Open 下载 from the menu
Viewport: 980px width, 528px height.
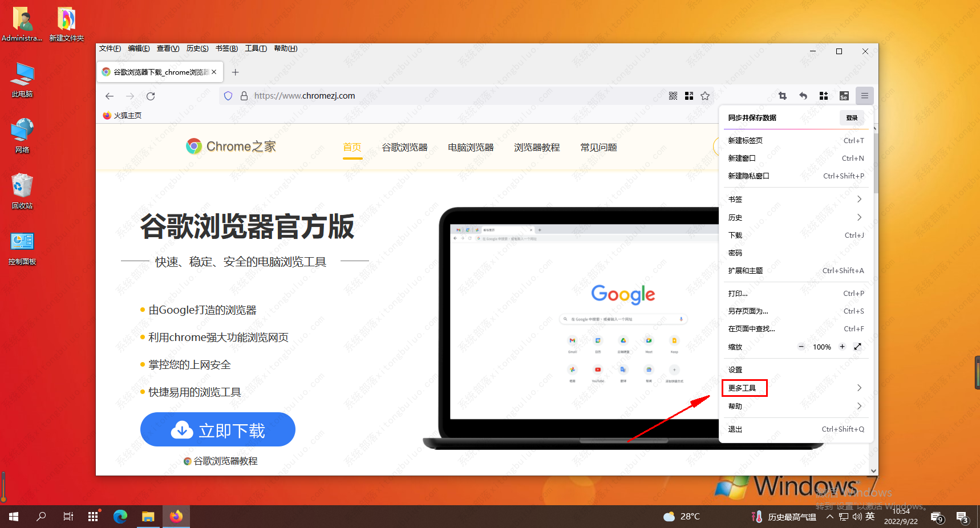795,235
